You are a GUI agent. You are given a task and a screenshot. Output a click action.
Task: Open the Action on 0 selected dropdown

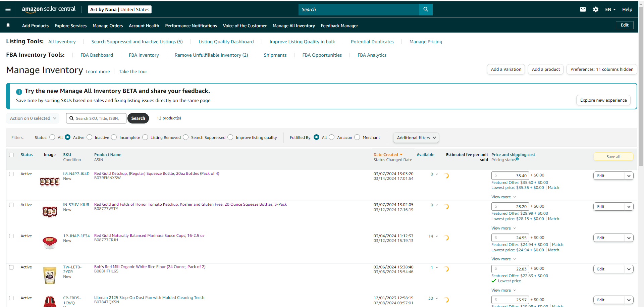33,118
